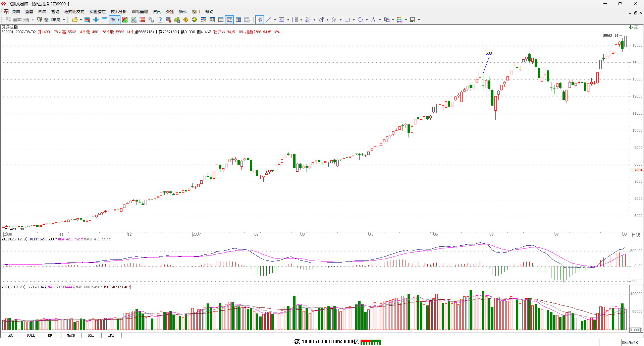Toggle the drawing tools pencil button
The height and width of the screenshot is (346, 644).
259,20
